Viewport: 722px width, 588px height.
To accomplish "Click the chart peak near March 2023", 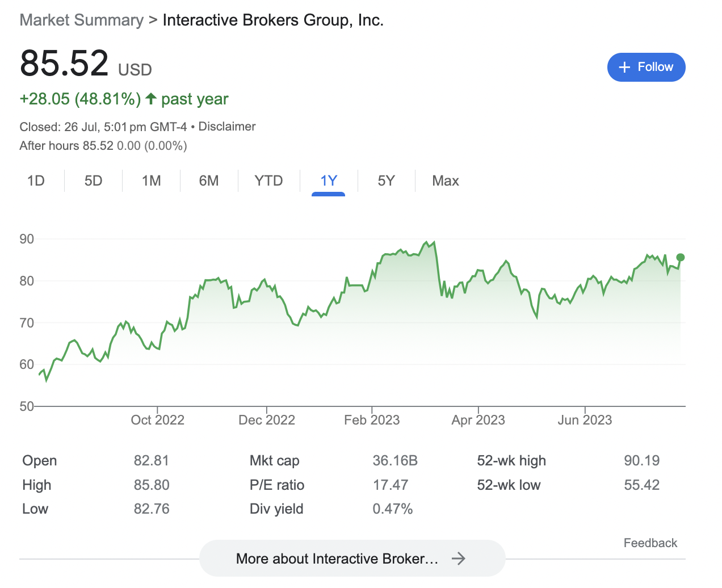I will coord(434,243).
